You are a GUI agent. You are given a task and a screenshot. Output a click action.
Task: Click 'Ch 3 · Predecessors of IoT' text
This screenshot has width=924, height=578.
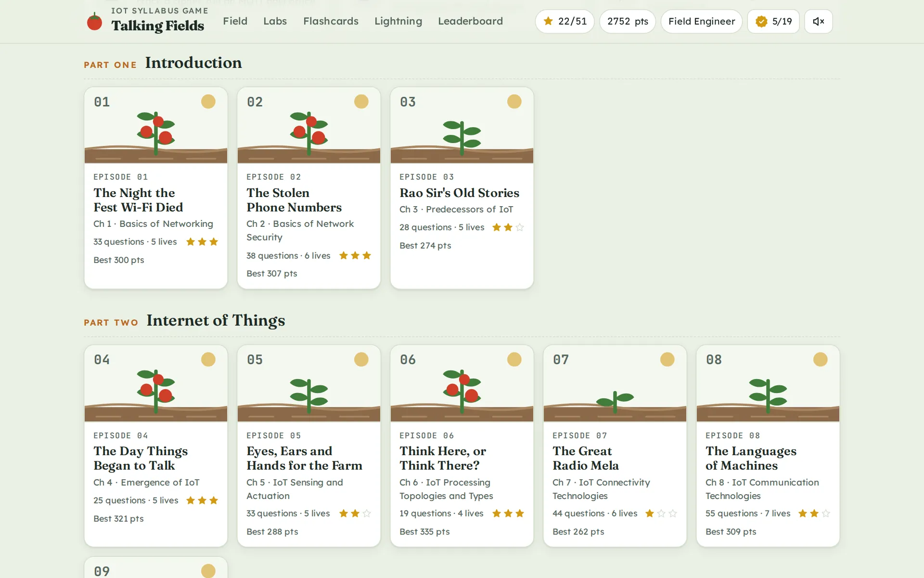456,210
